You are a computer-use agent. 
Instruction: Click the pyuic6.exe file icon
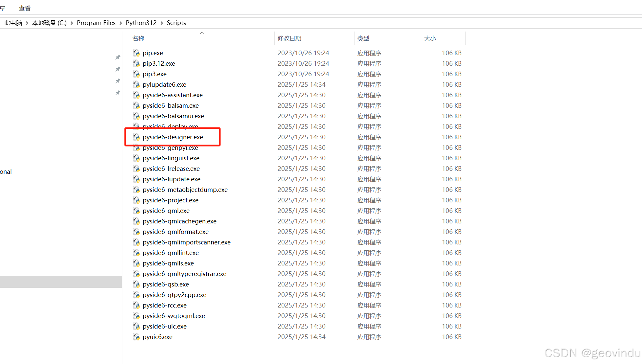(136, 337)
